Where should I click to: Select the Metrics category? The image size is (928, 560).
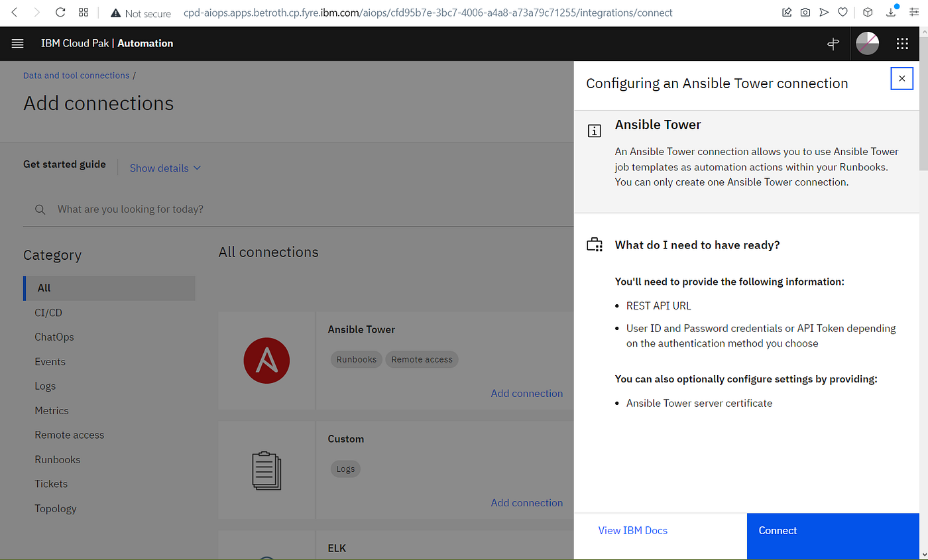pyautogui.click(x=52, y=410)
